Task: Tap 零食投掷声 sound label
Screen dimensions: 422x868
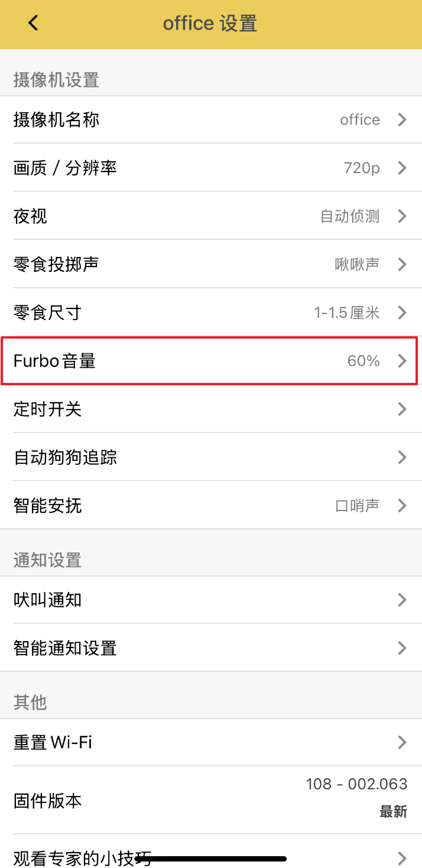Action: [56, 264]
